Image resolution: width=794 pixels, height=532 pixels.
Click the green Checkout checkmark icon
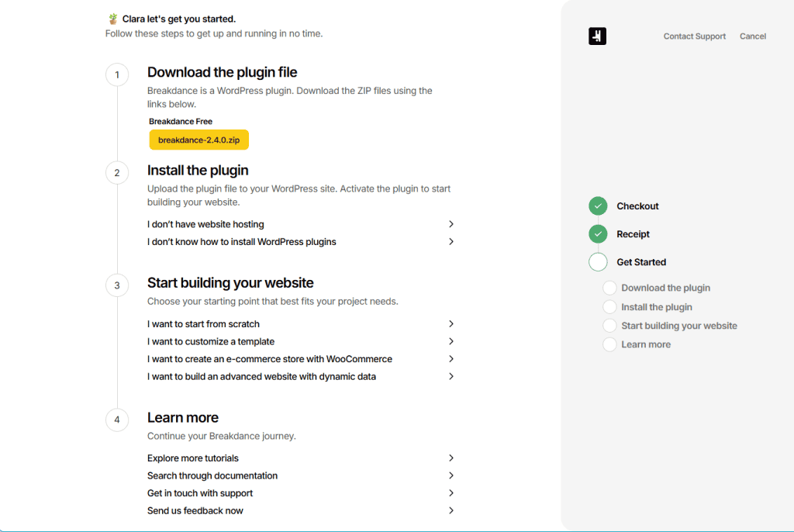(598, 206)
